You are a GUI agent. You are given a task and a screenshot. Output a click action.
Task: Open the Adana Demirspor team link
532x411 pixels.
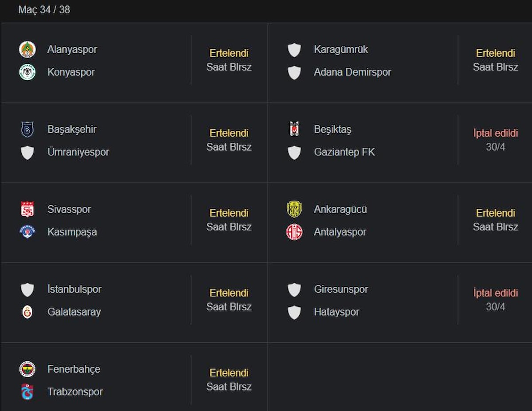coord(352,72)
